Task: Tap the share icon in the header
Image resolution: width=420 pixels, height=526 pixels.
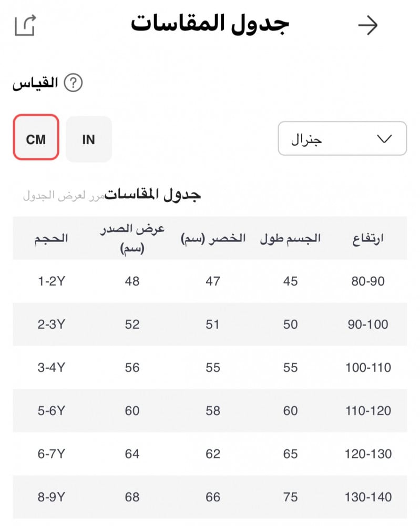Action: click(x=25, y=25)
